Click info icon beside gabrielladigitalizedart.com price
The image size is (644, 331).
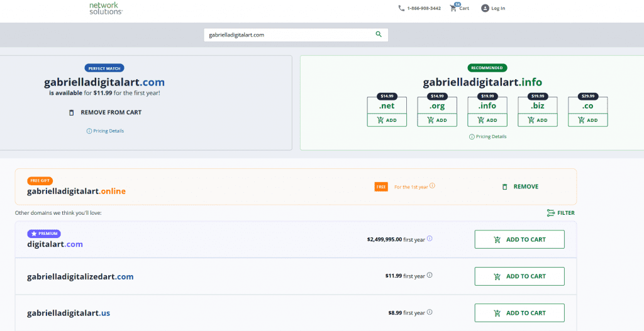click(x=430, y=275)
